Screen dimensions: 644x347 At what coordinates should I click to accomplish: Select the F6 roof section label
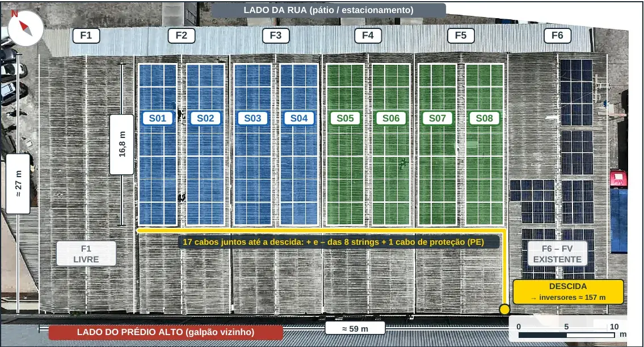tap(557, 35)
